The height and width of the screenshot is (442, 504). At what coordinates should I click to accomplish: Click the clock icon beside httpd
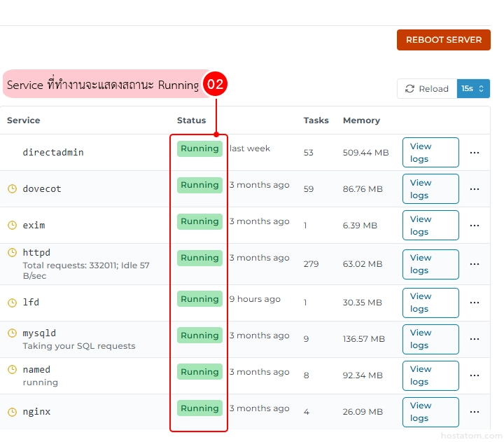pos(12,252)
